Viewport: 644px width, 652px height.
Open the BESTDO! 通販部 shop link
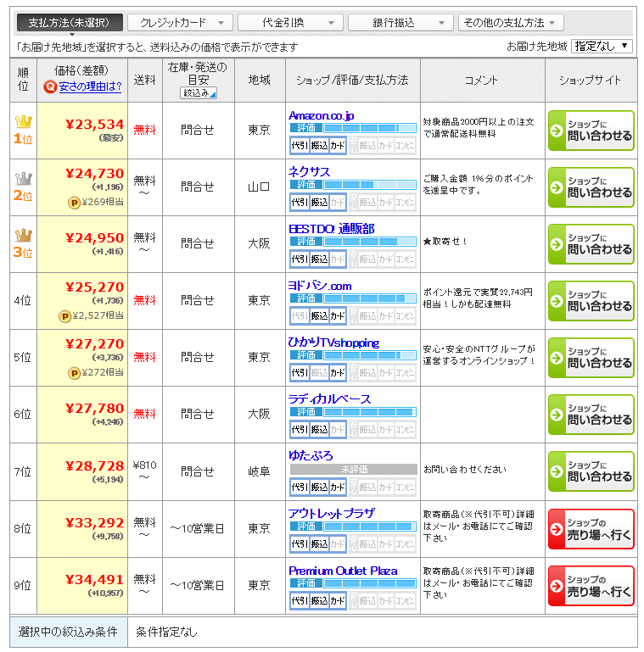point(332,229)
